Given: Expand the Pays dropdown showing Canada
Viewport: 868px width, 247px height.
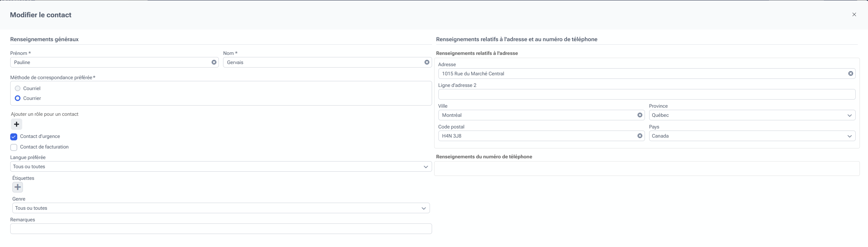Looking at the screenshot, I should click(x=752, y=136).
